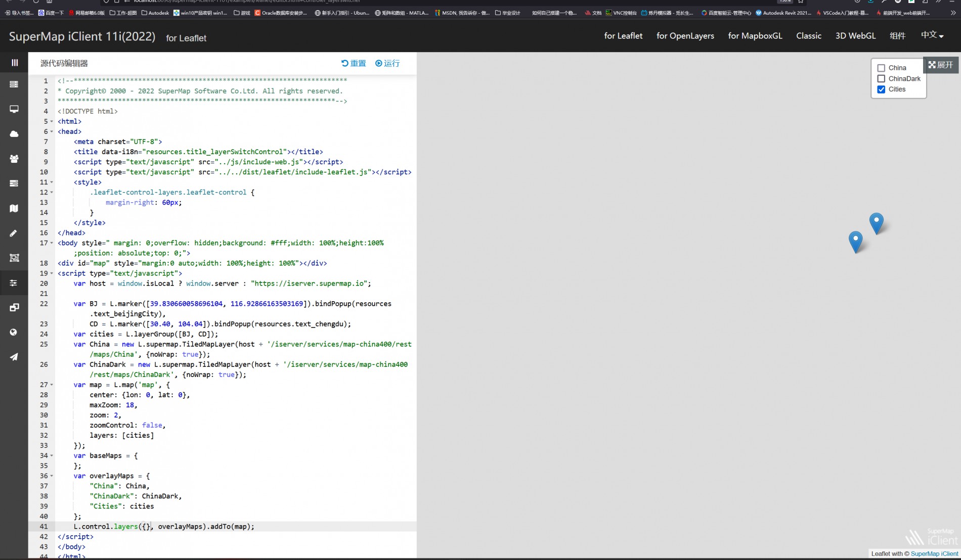Screen dimensions: 961x560
Task: Collapse the style block at line 11
Action: 52,182
